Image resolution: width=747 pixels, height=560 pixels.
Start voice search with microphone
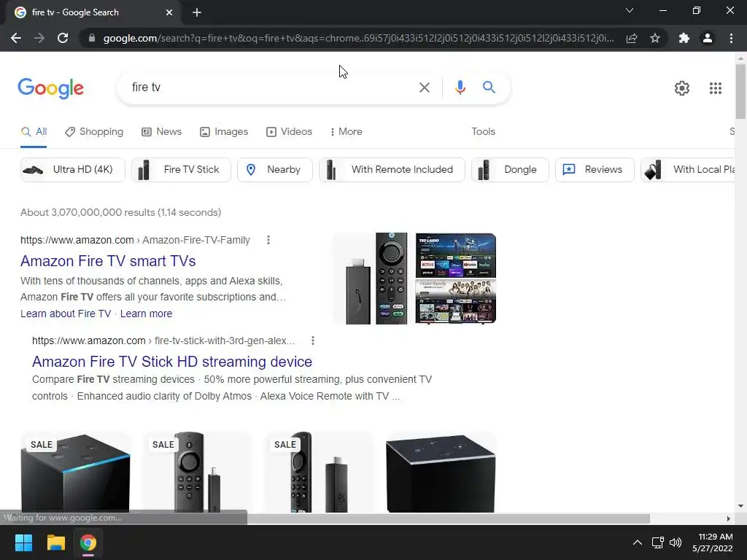click(x=460, y=87)
